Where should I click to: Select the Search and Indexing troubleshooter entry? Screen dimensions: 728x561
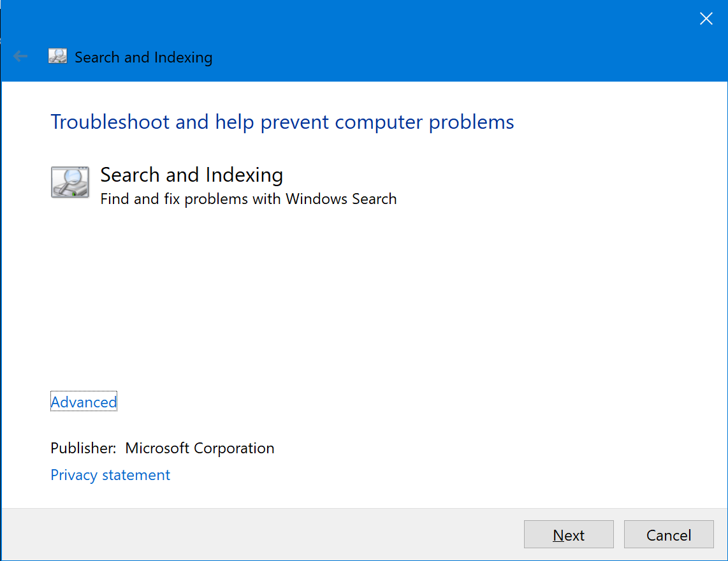pos(191,175)
